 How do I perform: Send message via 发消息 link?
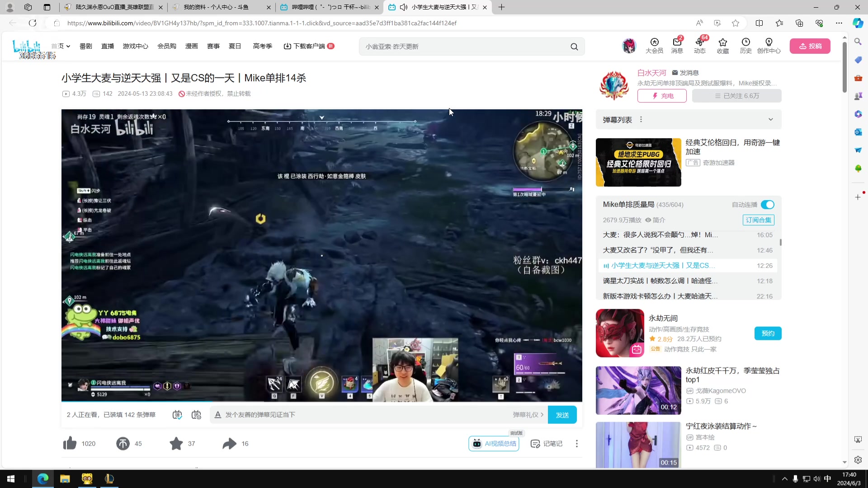(x=685, y=73)
